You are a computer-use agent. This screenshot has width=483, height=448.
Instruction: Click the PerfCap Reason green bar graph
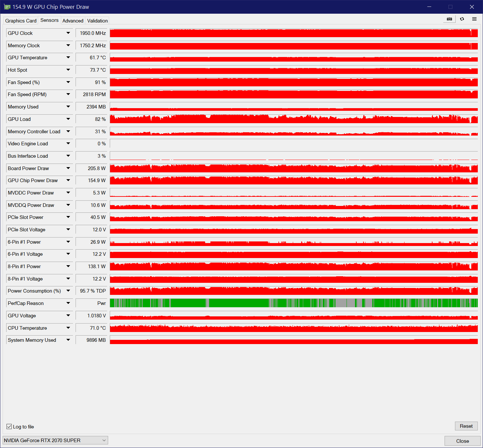(294, 303)
